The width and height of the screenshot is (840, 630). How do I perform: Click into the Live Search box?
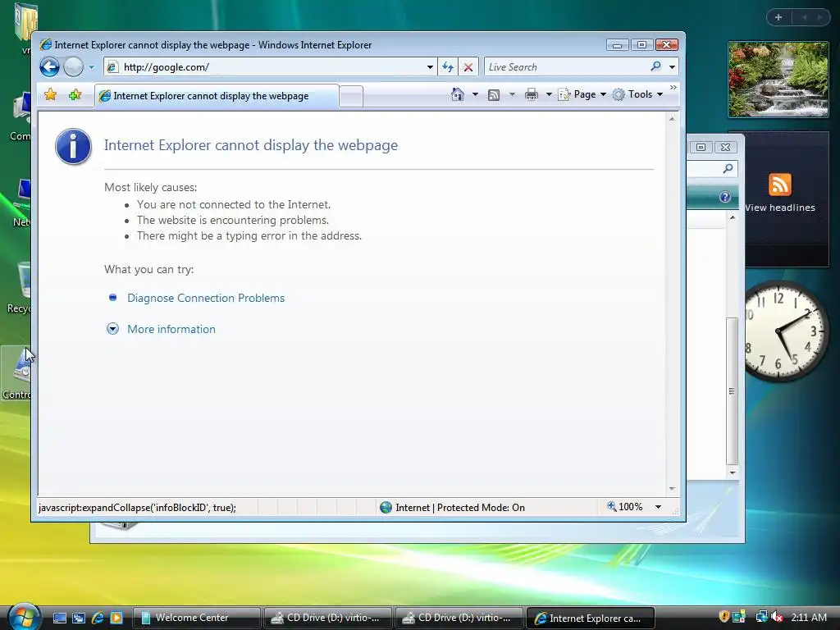pos(565,67)
